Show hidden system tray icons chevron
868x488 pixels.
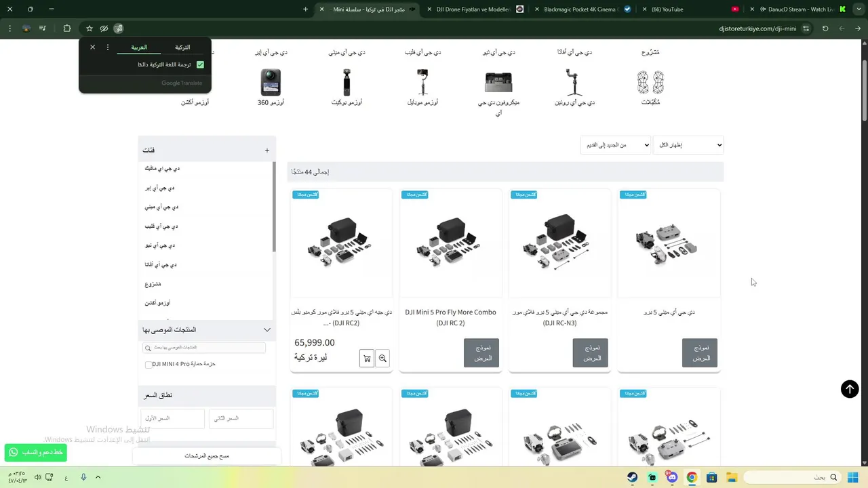click(98, 477)
